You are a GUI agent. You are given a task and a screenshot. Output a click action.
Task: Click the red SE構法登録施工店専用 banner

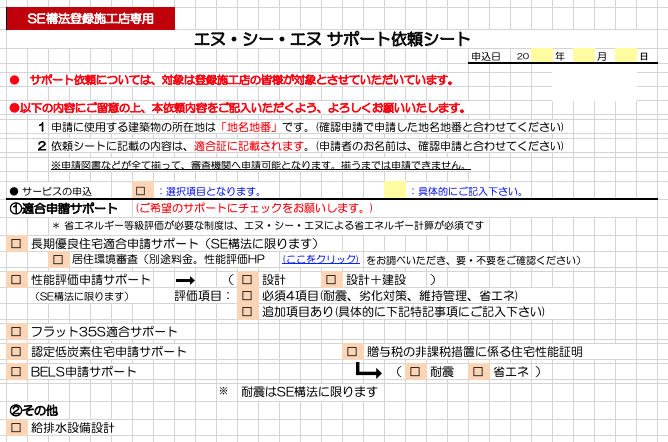pos(90,19)
